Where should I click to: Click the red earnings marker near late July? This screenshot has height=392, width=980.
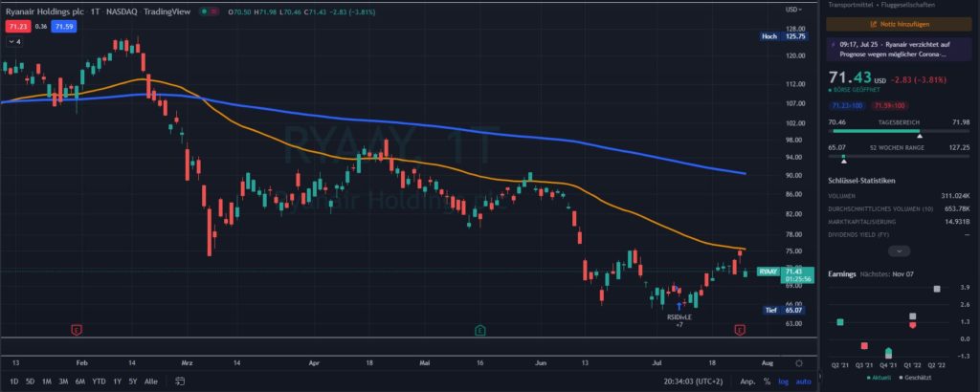[x=740, y=330]
